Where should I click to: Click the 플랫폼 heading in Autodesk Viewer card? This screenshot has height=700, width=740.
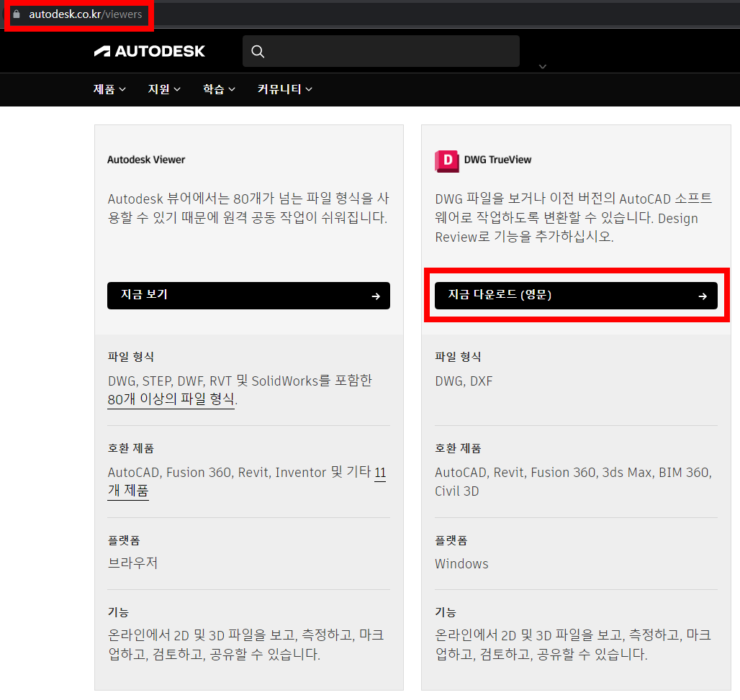coord(124,540)
